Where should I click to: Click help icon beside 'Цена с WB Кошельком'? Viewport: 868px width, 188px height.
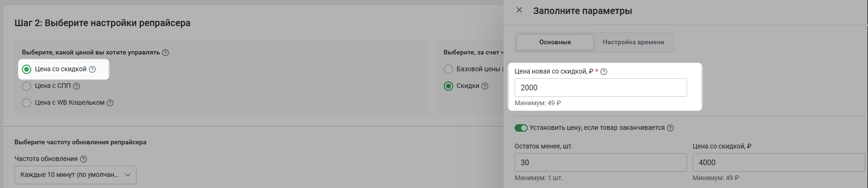tap(110, 103)
